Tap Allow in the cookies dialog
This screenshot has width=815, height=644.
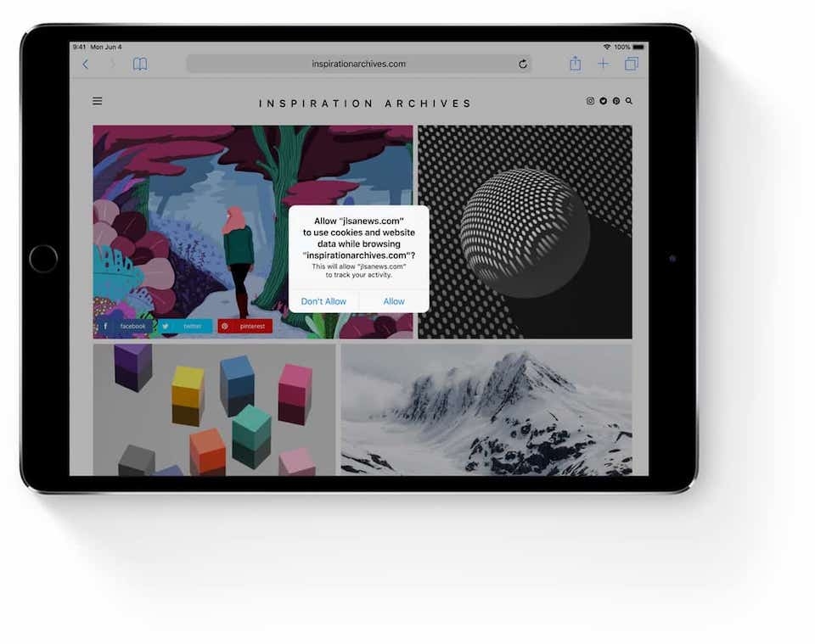[x=393, y=300]
